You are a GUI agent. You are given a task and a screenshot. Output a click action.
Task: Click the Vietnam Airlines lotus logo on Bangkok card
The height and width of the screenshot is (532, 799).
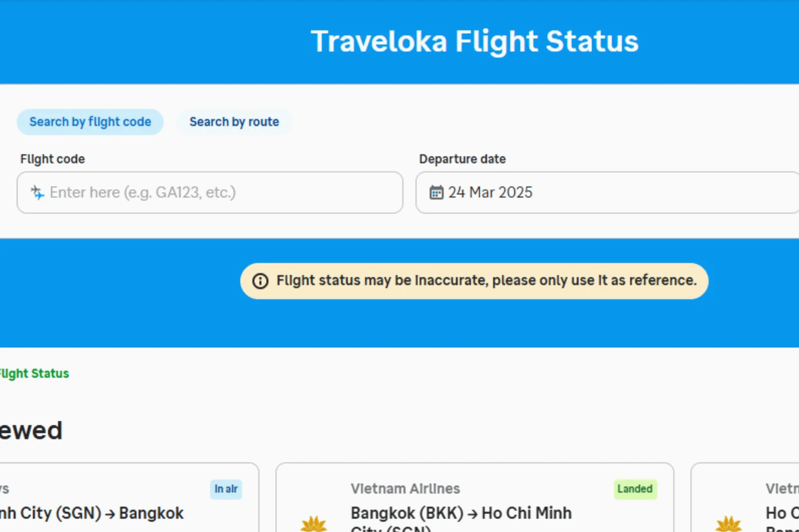pyautogui.click(x=314, y=523)
